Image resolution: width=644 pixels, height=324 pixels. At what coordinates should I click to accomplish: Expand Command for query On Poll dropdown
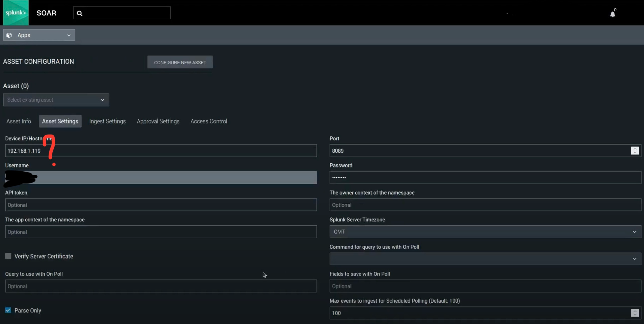tap(485, 259)
